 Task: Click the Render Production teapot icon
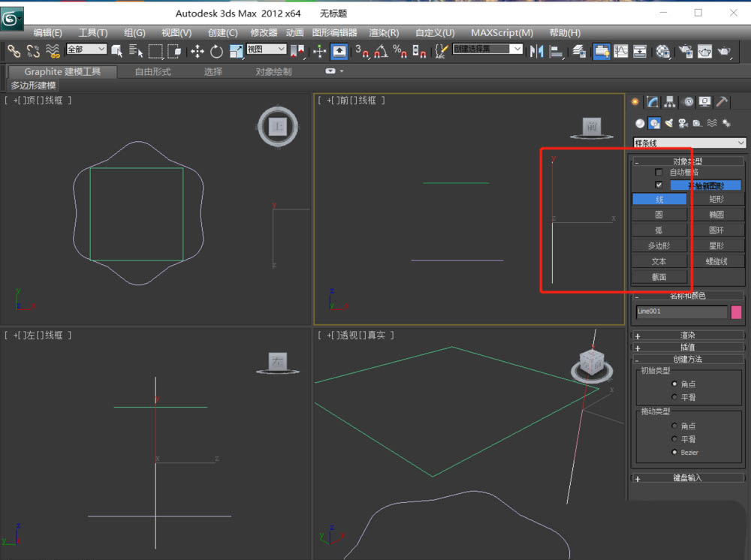tap(723, 51)
